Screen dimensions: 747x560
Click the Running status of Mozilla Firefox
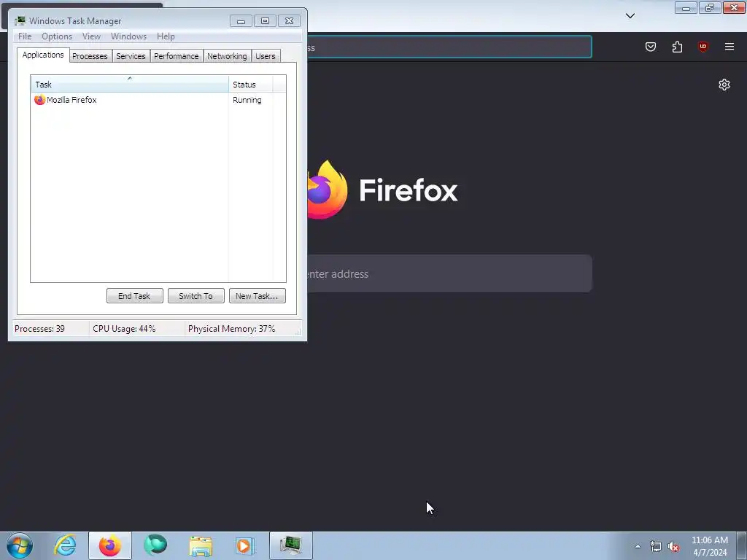pos(247,100)
